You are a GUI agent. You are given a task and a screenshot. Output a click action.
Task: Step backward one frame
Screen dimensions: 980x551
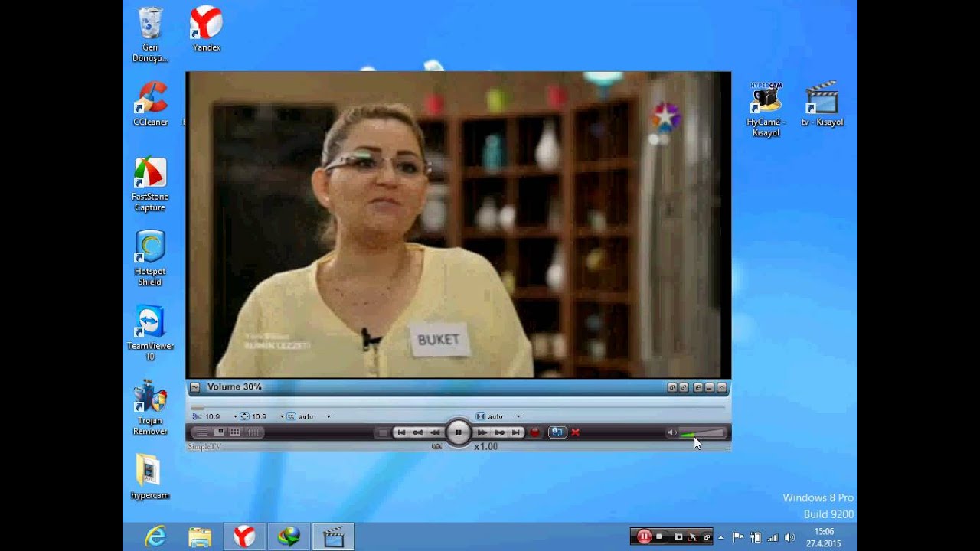tap(418, 432)
